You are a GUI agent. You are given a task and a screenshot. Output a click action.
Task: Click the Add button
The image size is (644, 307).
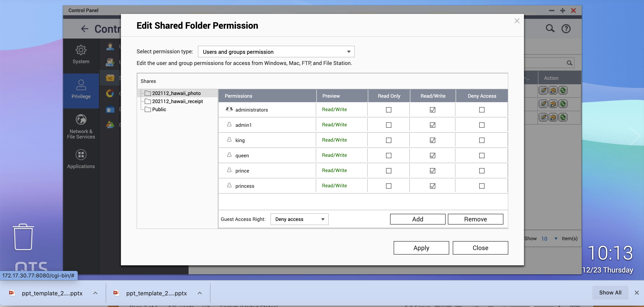click(x=417, y=219)
